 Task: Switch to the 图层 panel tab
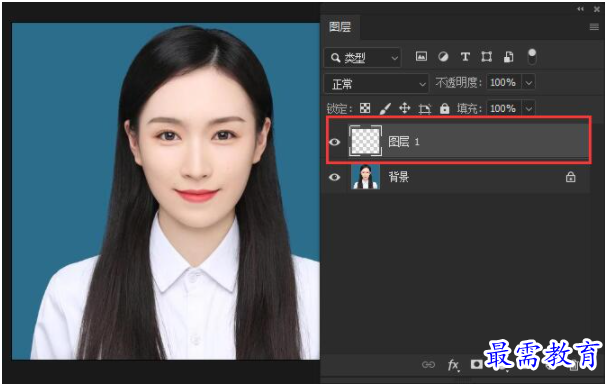tap(340, 27)
